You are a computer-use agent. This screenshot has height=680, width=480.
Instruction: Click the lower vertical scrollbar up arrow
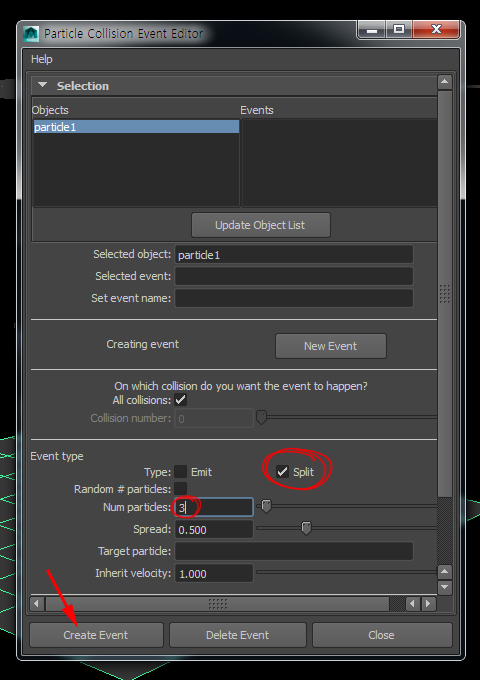coord(444,572)
